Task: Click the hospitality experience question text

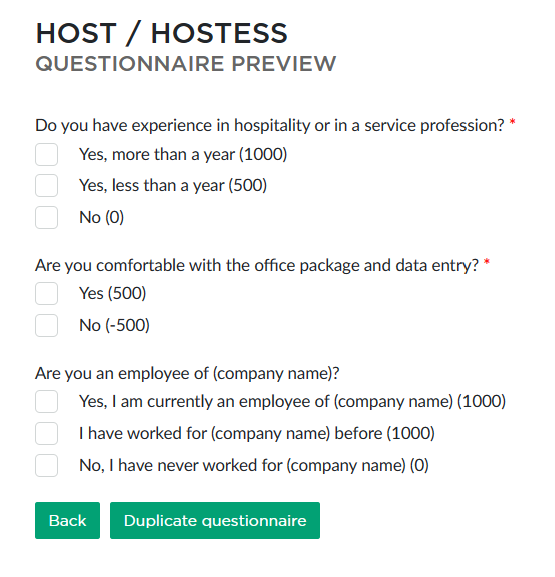Action: (270, 126)
